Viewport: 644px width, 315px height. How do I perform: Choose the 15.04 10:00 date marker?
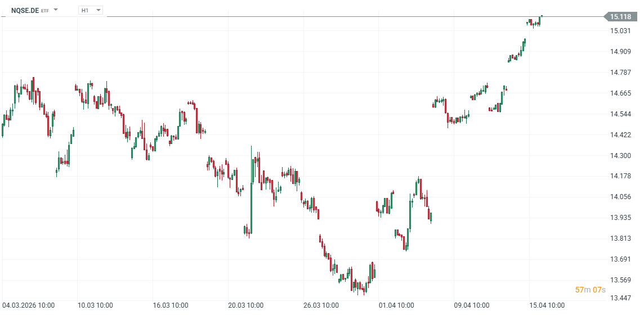[547, 305]
